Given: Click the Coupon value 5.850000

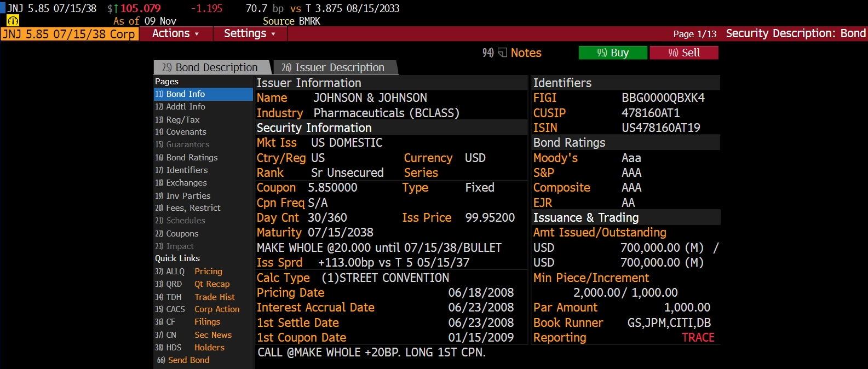Looking at the screenshot, I should click(332, 187).
